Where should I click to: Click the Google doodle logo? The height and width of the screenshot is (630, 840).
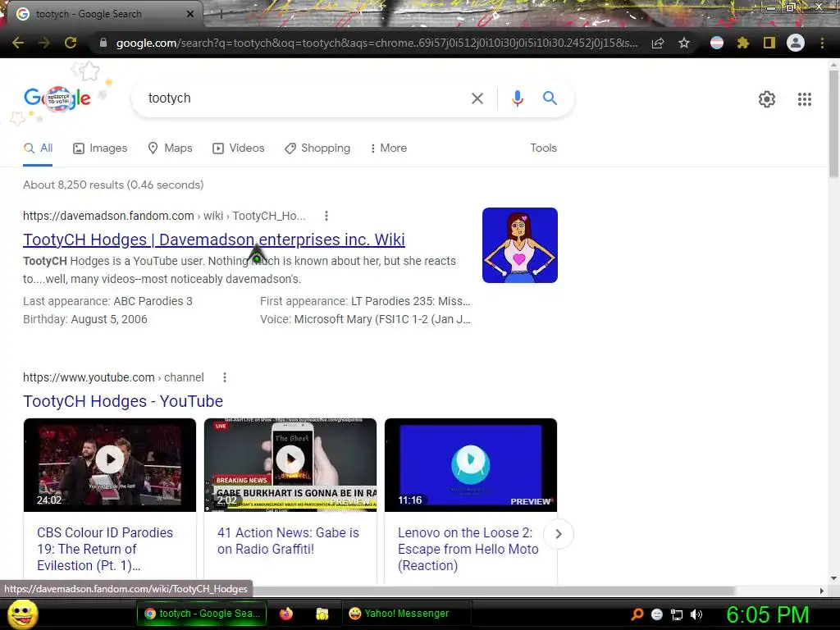pos(57,98)
